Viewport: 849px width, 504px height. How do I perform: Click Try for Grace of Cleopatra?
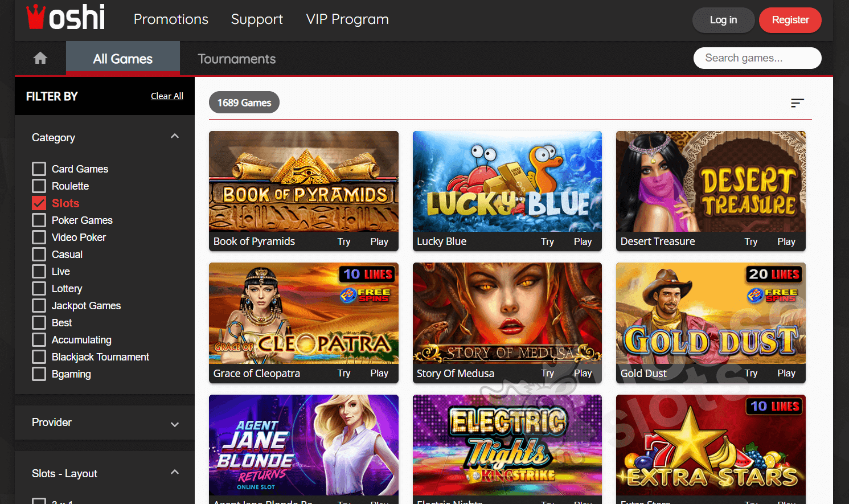pyautogui.click(x=344, y=373)
